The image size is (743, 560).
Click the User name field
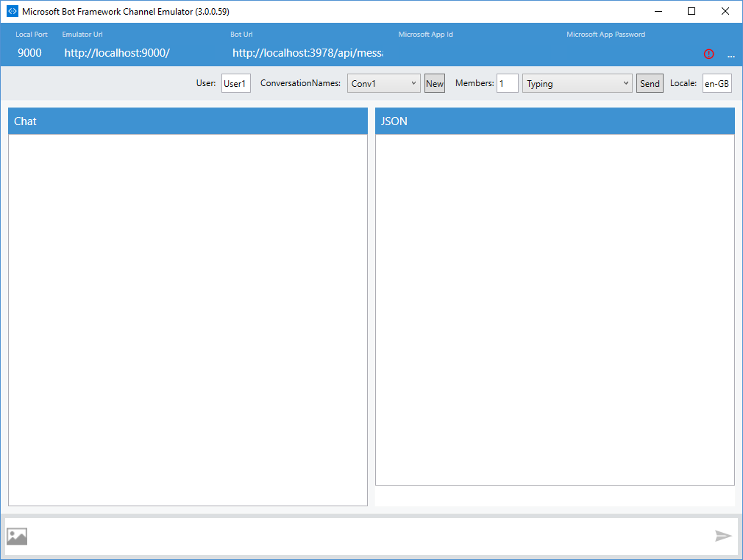[x=235, y=83]
